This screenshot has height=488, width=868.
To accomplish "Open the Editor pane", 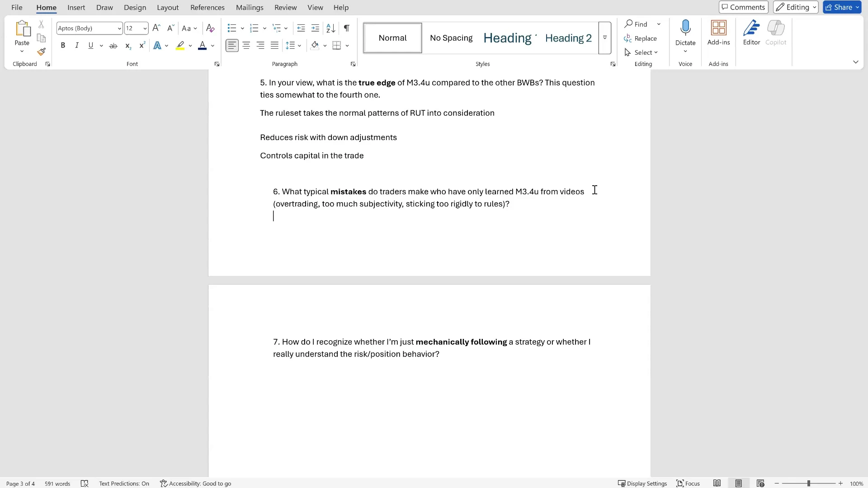I will [752, 33].
